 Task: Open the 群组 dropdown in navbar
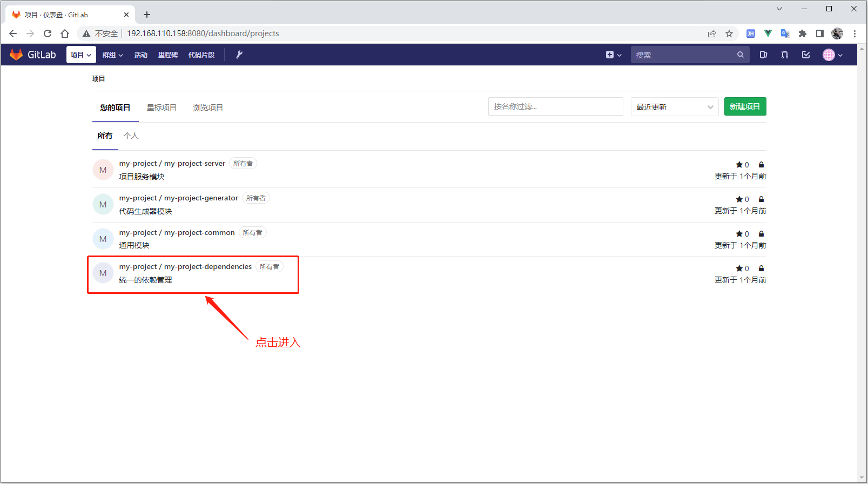tap(112, 55)
